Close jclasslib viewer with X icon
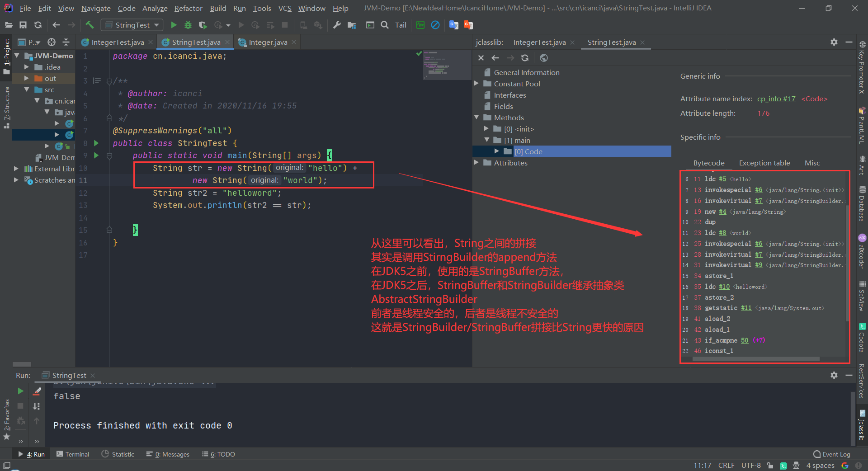 [481, 58]
